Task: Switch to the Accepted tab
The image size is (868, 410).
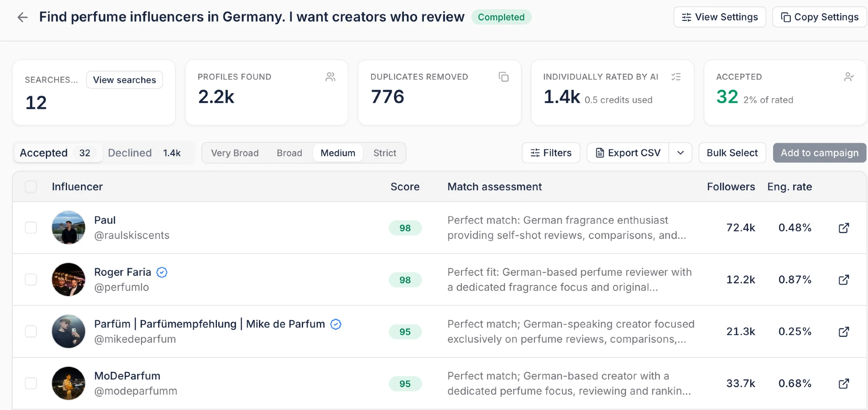Action: pyautogui.click(x=58, y=153)
